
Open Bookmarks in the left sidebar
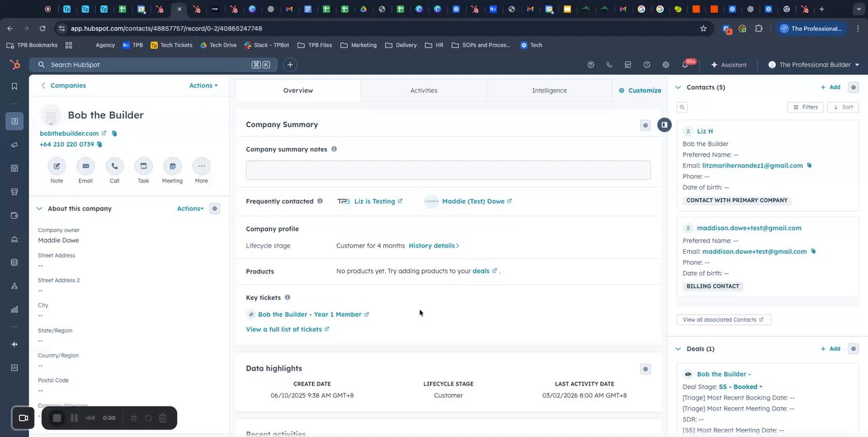[14, 86]
